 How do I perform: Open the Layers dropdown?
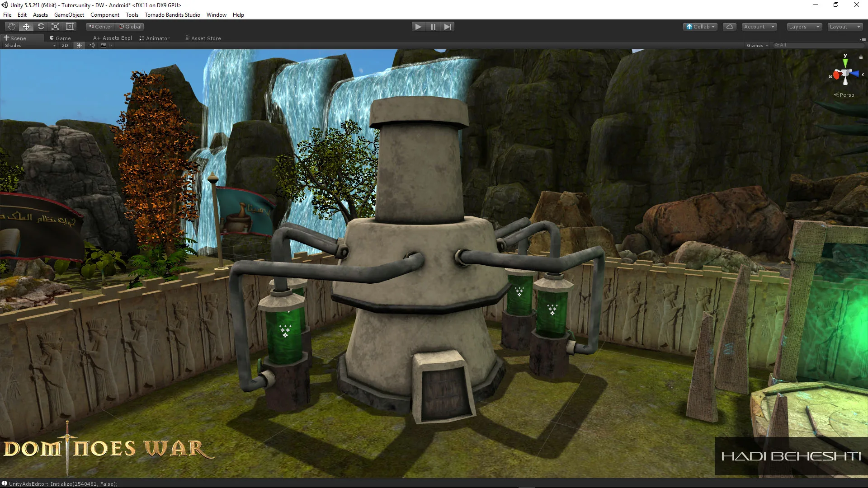804,27
